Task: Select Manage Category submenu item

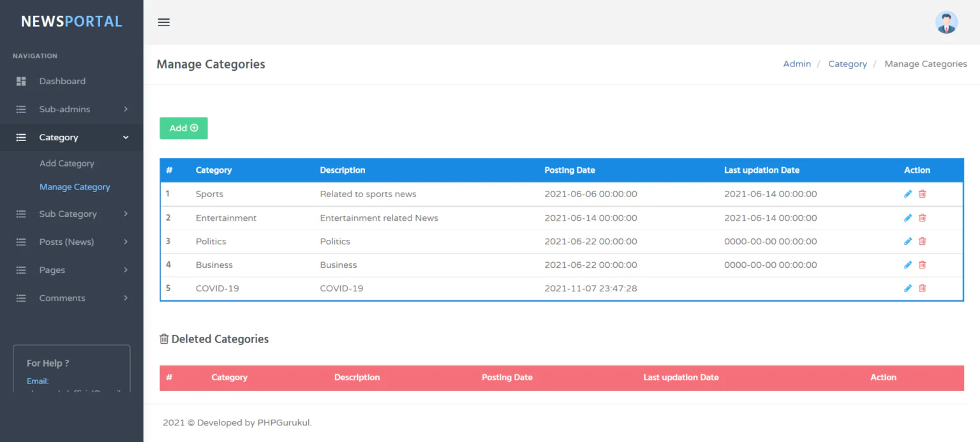Action: (x=75, y=187)
